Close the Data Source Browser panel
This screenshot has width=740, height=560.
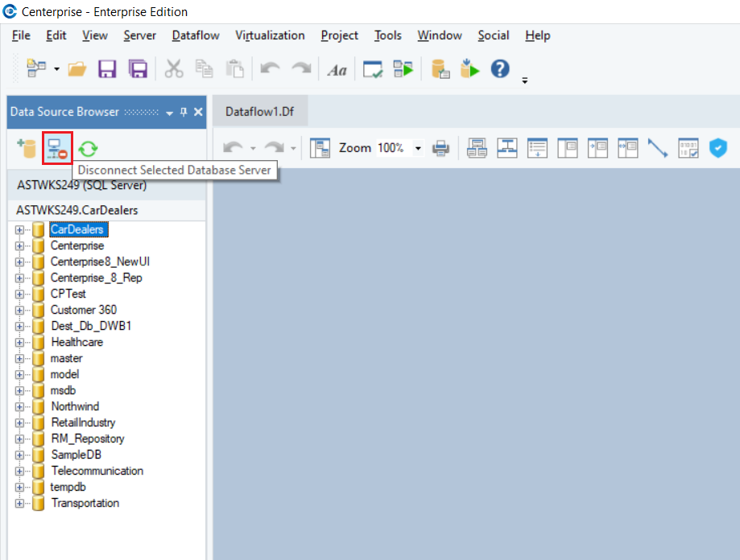click(x=198, y=113)
